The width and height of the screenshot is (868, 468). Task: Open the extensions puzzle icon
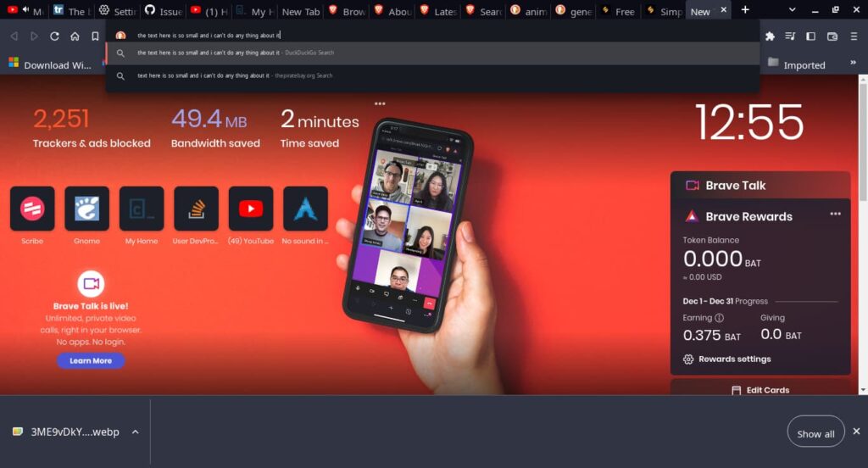pyautogui.click(x=770, y=36)
